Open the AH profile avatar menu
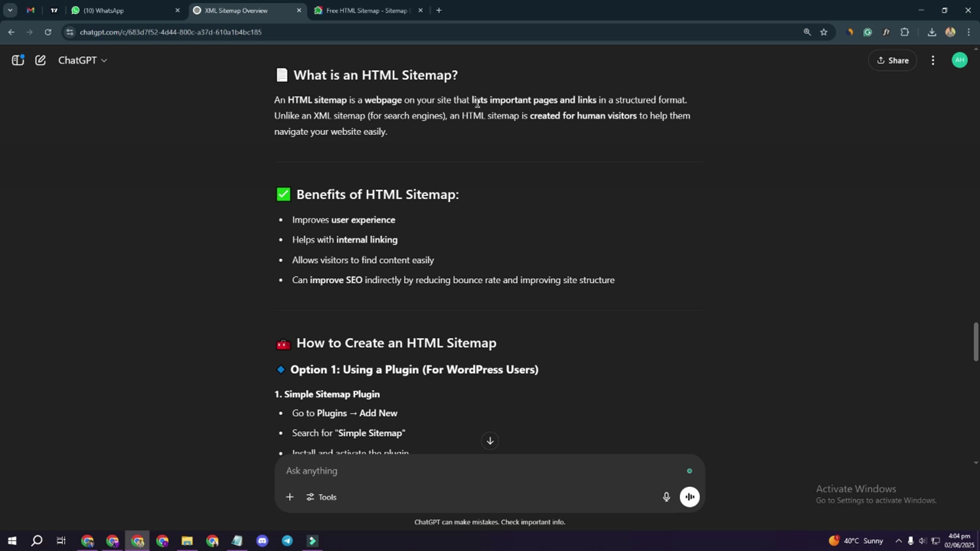 pos(960,60)
